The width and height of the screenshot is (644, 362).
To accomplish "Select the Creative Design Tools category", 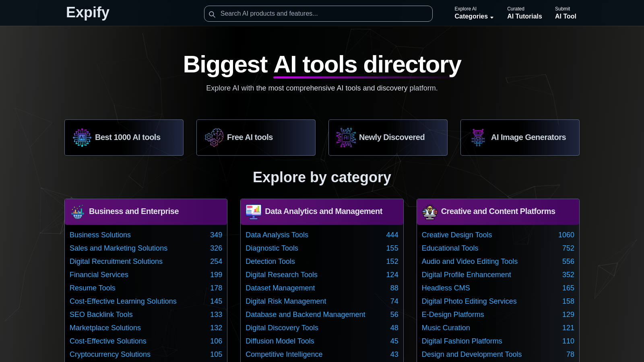I will pos(457,235).
